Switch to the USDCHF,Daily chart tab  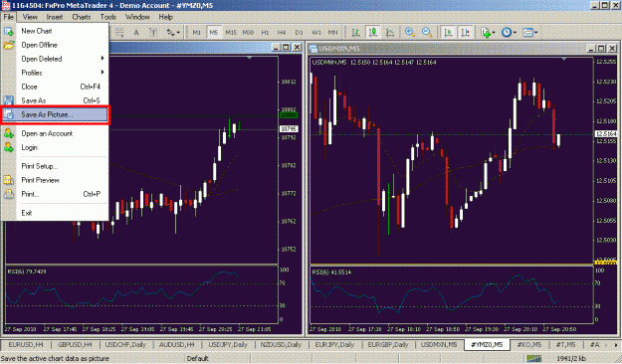coord(125,344)
